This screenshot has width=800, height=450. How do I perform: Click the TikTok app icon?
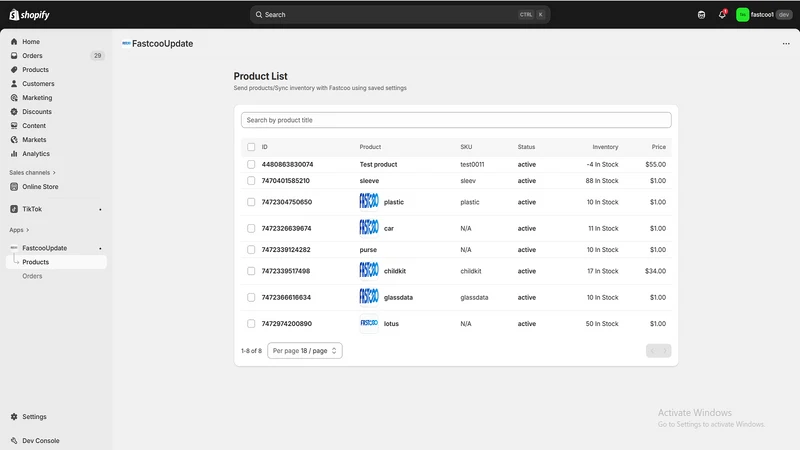(x=14, y=209)
